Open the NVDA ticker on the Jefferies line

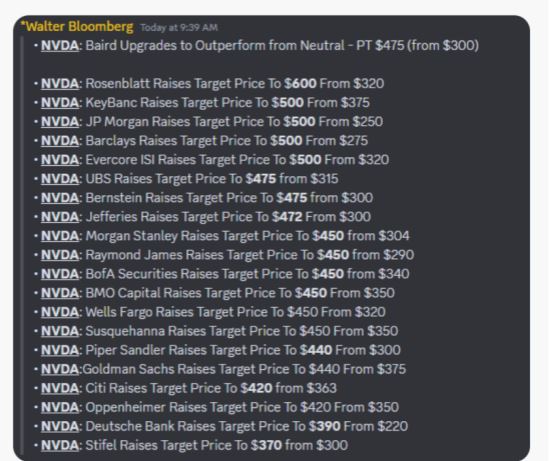tap(60, 217)
